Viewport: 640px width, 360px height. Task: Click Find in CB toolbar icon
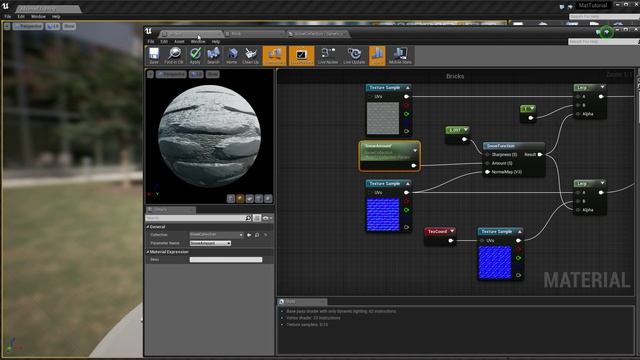point(174,56)
